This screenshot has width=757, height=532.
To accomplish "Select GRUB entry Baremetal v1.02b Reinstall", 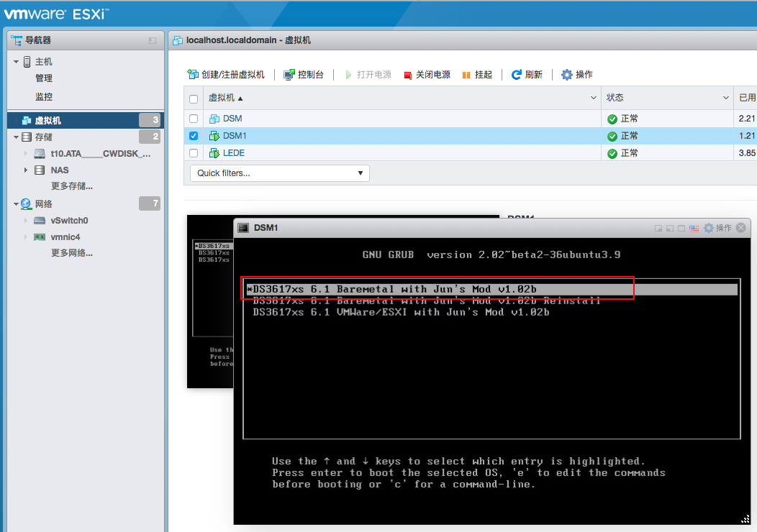I will coord(426,301).
